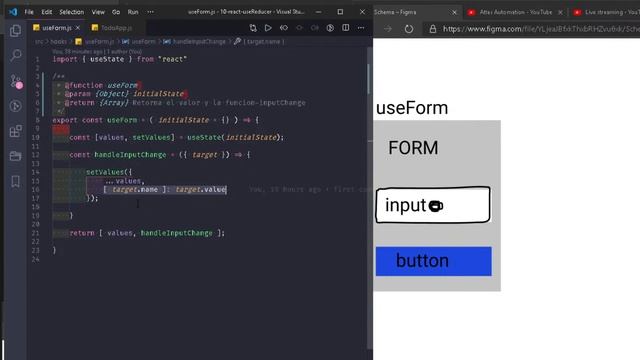Click 'handleInputChange' on line 12
The width and height of the screenshot is (640, 360).
(130, 155)
